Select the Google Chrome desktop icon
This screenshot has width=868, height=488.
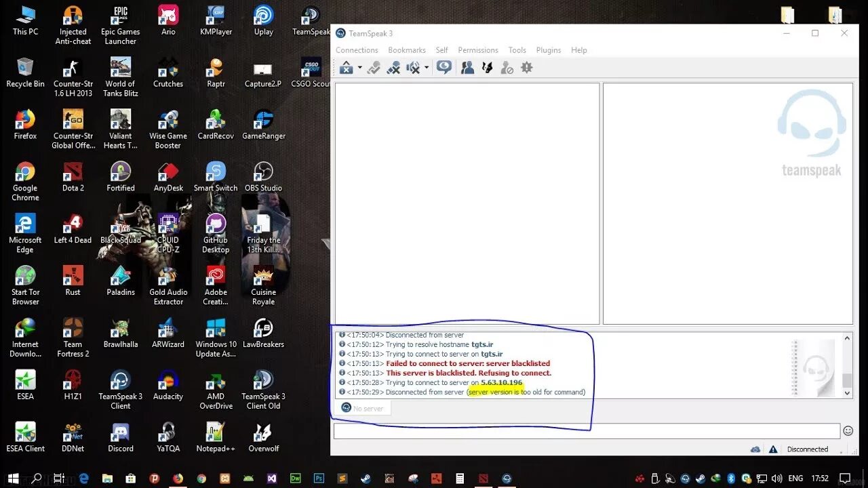point(25,182)
